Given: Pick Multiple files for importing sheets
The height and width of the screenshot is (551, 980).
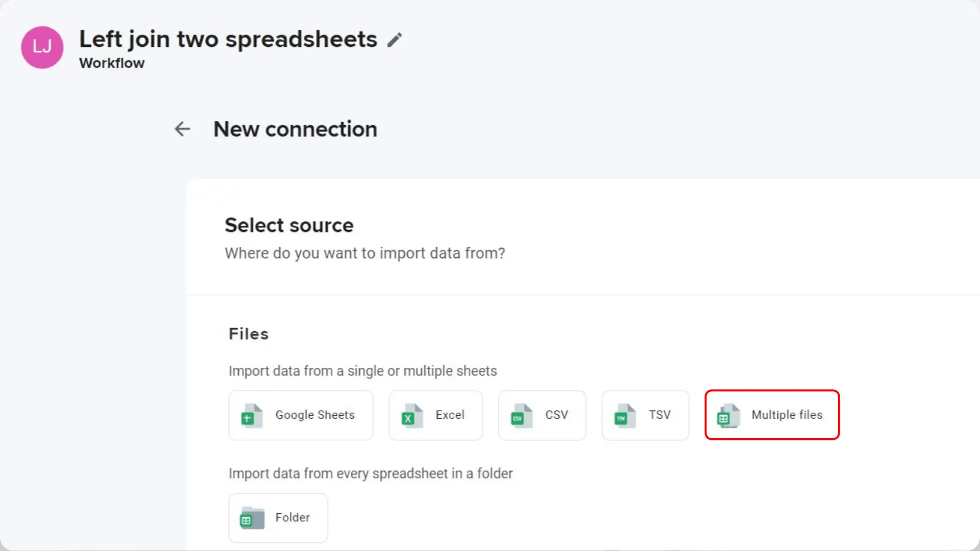Looking at the screenshot, I should tap(772, 415).
